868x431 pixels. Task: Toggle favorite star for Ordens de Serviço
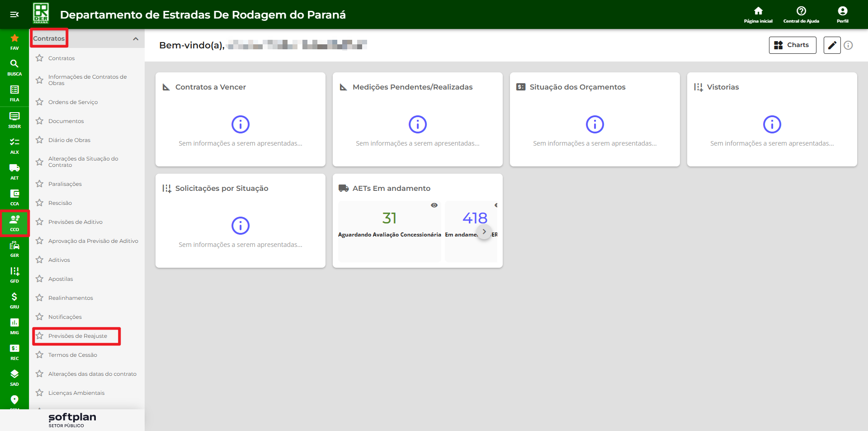pyautogui.click(x=40, y=102)
